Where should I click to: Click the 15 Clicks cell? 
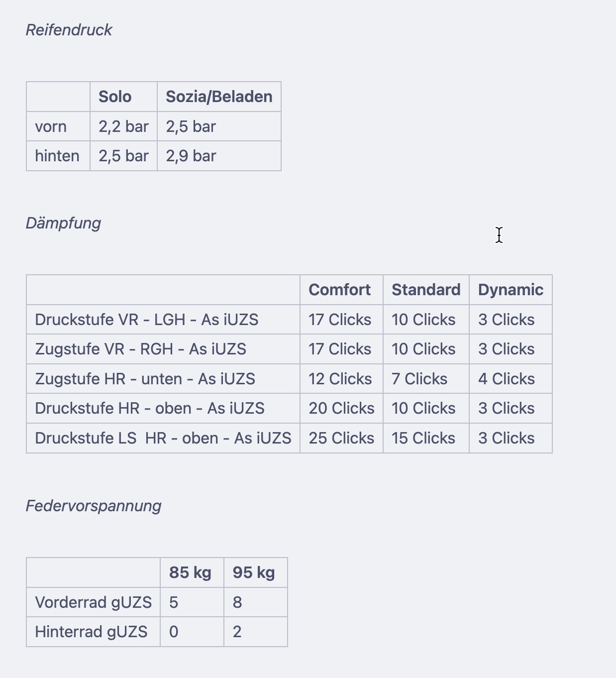(x=423, y=438)
